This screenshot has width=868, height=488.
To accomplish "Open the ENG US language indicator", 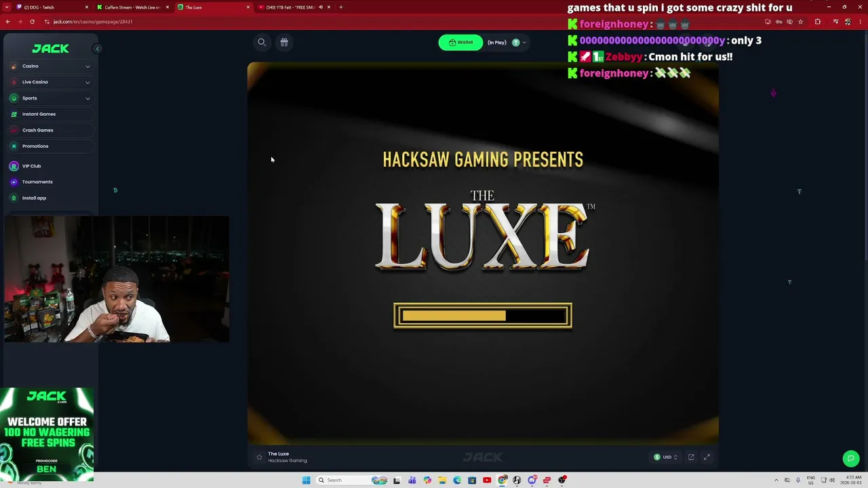I will pyautogui.click(x=811, y=481).
